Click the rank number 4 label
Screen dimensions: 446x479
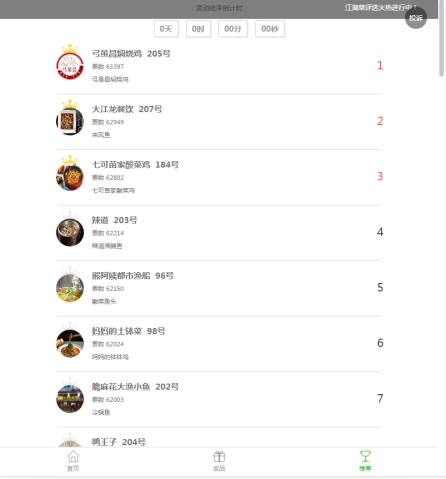click(x=380, y=232)
